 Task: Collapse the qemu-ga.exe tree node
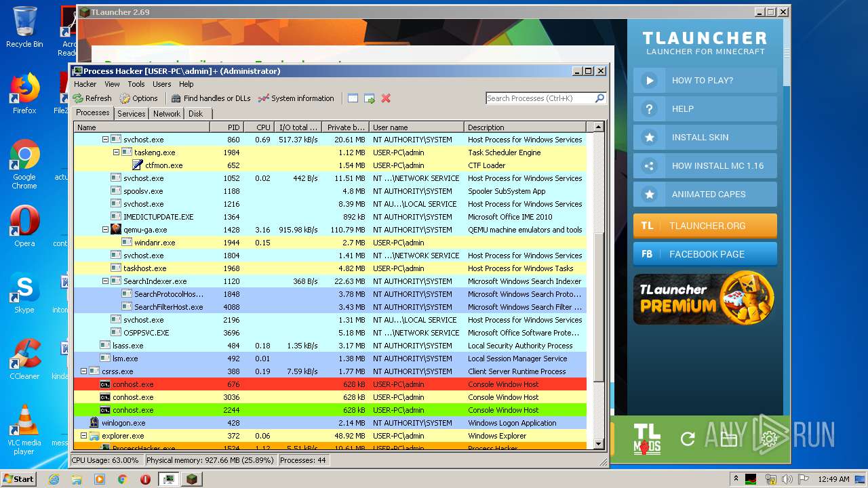[105, 230]
